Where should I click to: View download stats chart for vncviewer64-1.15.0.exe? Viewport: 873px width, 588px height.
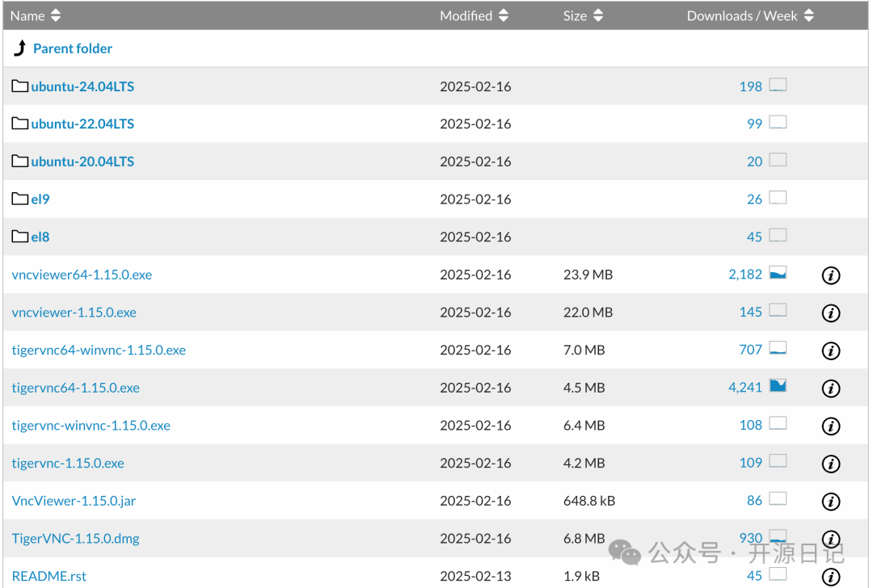(x=778, y=273)
